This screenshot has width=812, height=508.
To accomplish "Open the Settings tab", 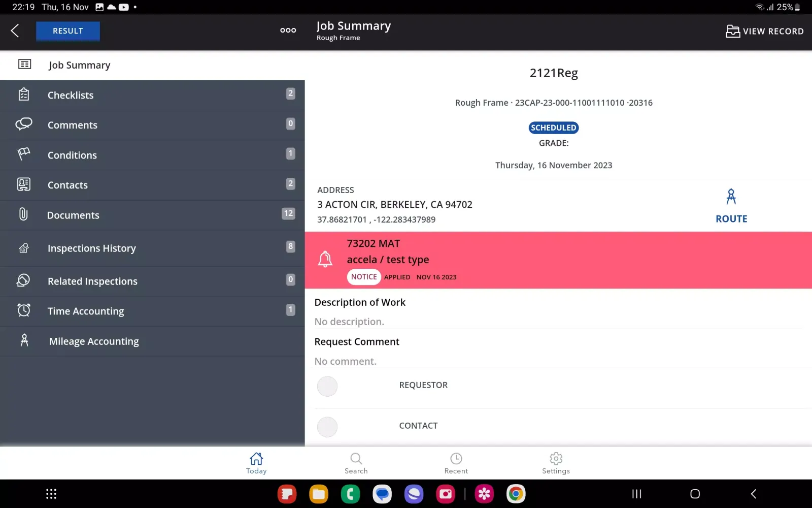I will (556, 463).
